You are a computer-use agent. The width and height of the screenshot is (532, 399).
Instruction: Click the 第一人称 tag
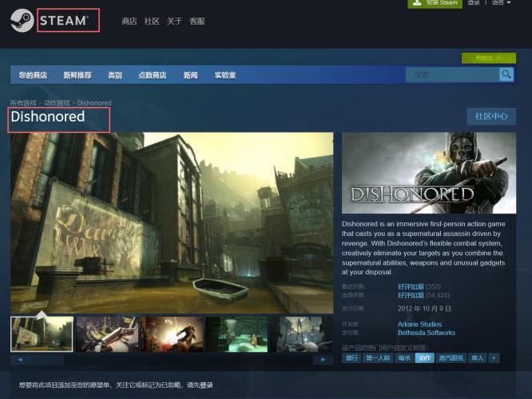(x=378, y=358)
